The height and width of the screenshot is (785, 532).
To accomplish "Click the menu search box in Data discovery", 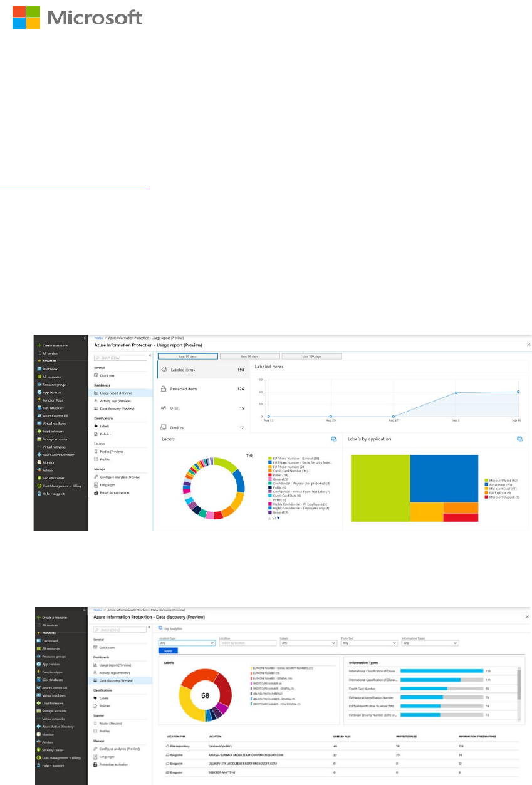I will 120,630.
